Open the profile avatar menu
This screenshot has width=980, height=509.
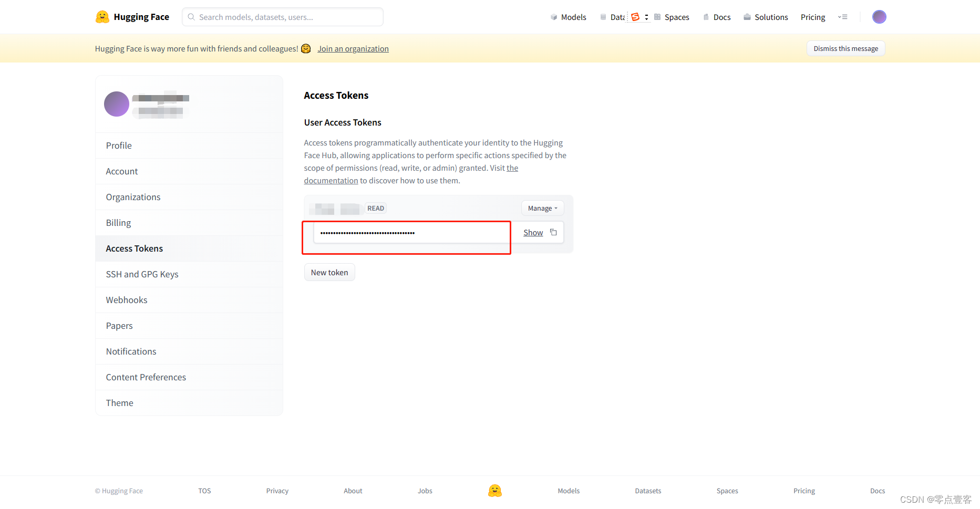879,17
